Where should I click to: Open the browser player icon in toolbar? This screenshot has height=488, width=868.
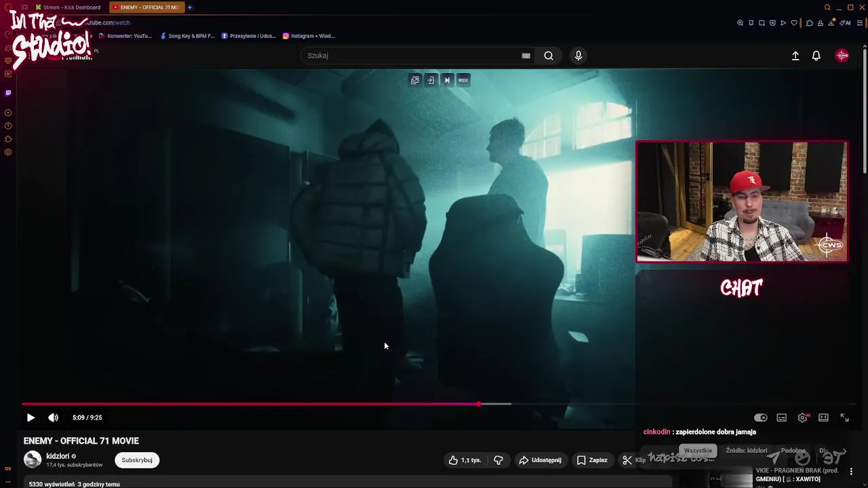(783, 23)
